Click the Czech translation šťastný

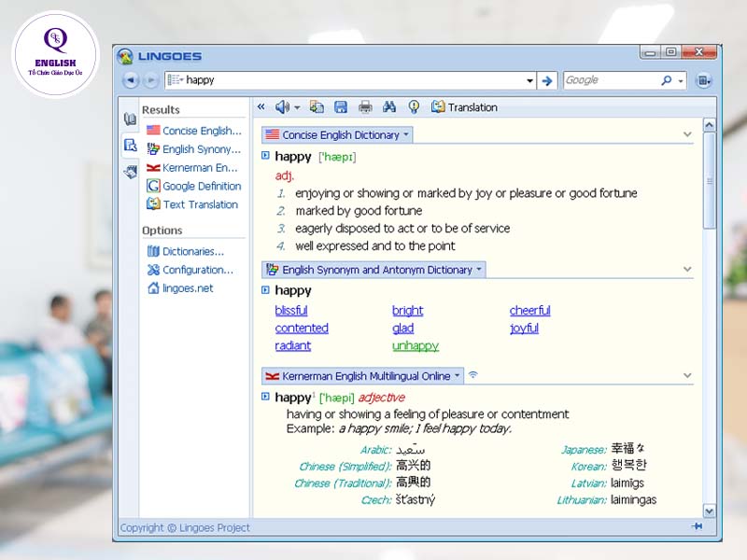coord(415,500)
